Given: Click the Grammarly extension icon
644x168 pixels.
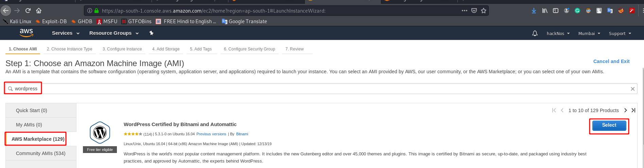Looking at the screenshot, I should (x=577, y=11).
